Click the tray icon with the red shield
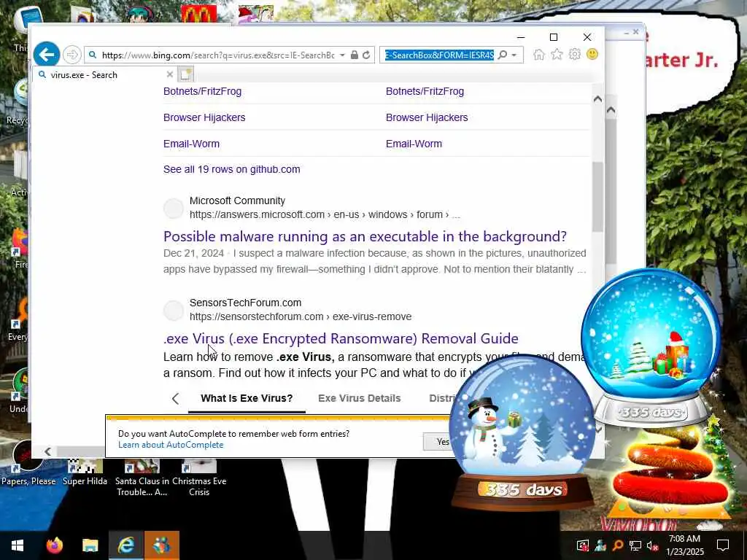This screenshot has height=560, width=747. pyautogui.click(x=583, y=545)
